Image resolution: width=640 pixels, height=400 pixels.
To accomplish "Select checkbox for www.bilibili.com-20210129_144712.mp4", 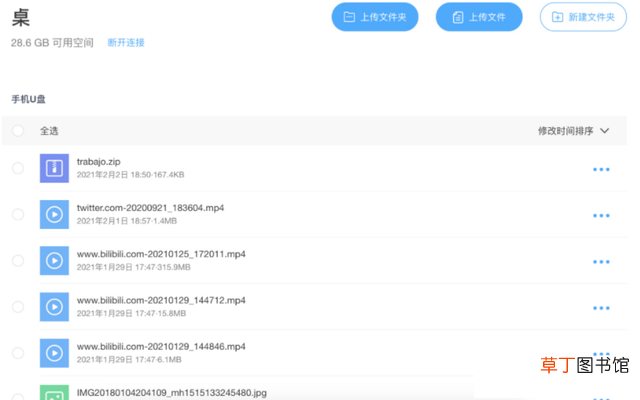I will [x=18, y=307].
